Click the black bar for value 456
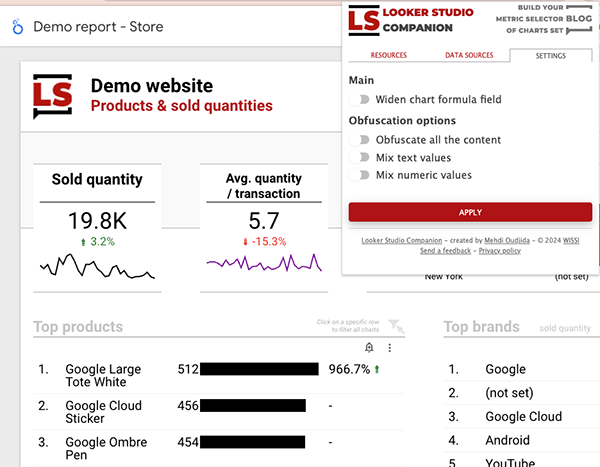Image resolution: width=600 pixels, height=467 pixels. pos(253,406)
